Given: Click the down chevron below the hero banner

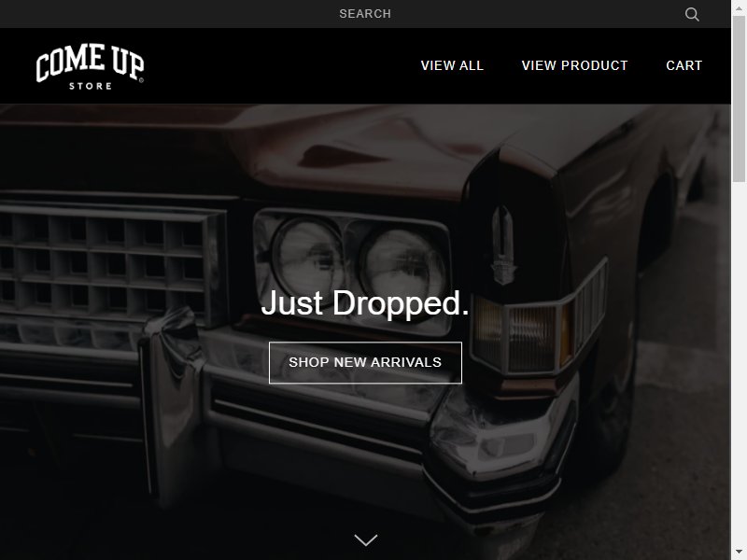Looking at the screenshot, I should pos(366,540).
